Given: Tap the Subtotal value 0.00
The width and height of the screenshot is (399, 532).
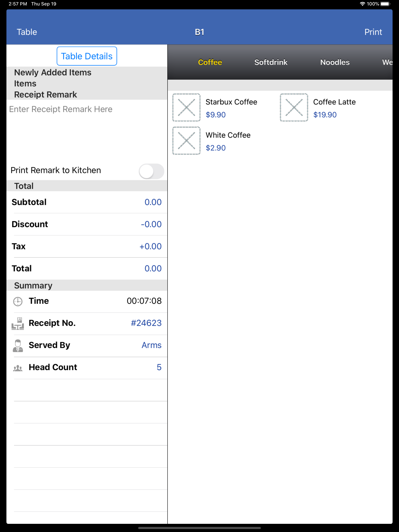Looking at the screenshot, I should pyautogui.click(x=153, y=202).
